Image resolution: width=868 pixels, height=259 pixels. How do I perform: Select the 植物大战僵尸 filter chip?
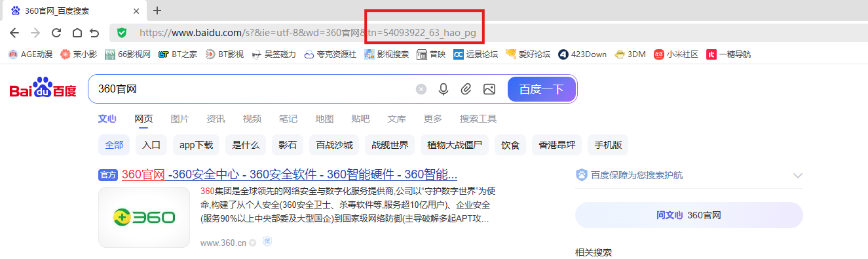(x=455, y=145)
